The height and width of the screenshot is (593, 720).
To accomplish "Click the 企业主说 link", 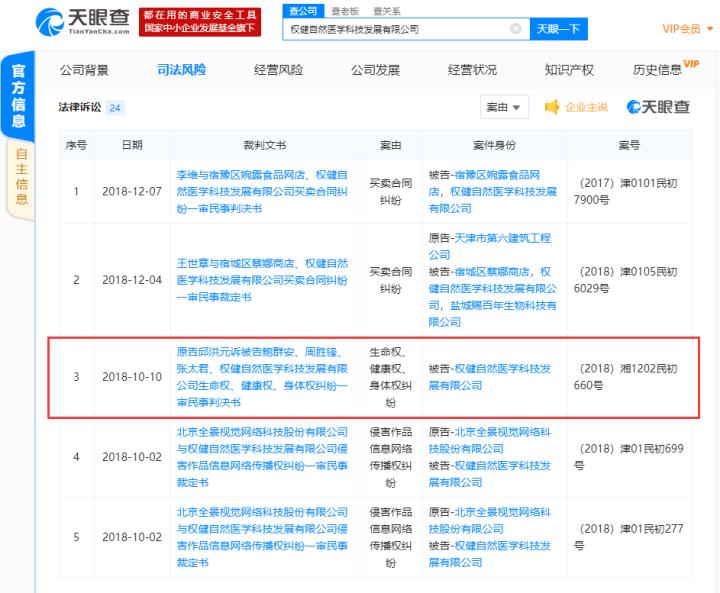I will 586,107.
